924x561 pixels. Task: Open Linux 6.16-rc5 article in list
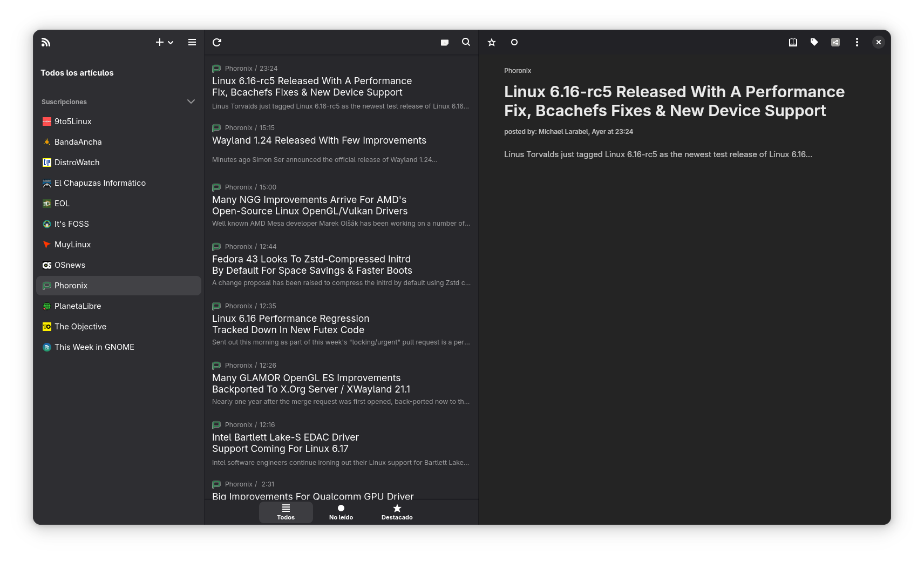point(341,87)
